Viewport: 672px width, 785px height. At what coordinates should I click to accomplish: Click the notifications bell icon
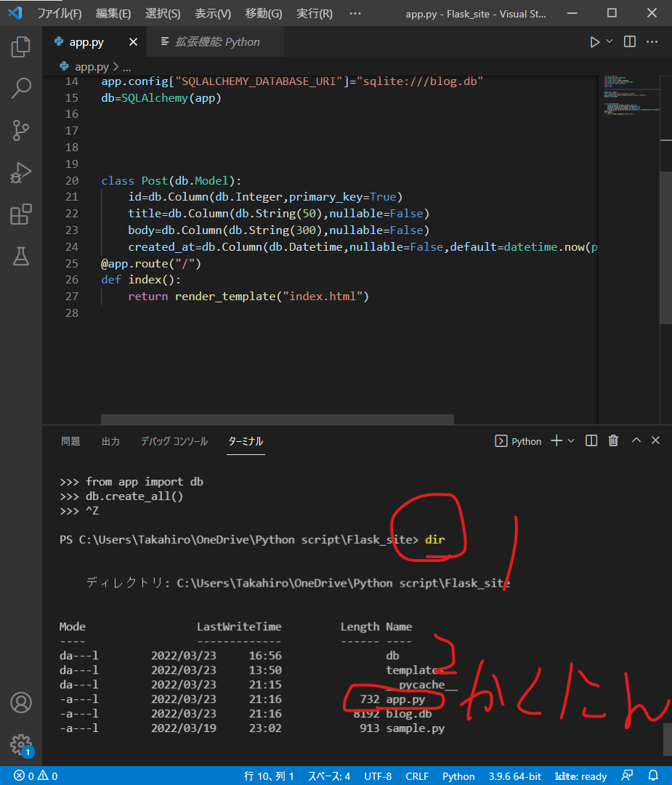coord(652,776)
